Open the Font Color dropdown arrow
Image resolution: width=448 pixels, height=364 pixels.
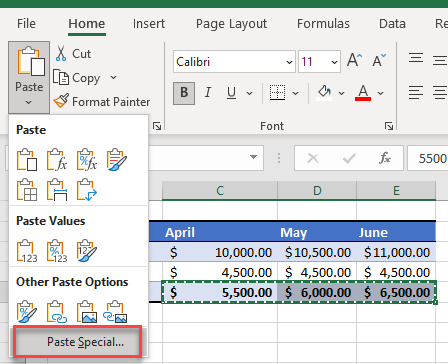click(381, 93)
